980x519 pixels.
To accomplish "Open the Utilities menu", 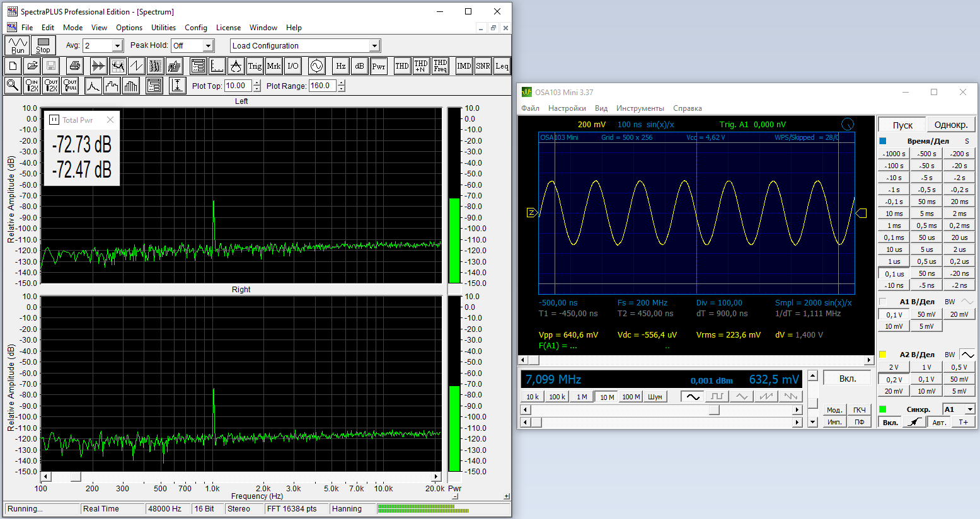I will click(163, 28).
